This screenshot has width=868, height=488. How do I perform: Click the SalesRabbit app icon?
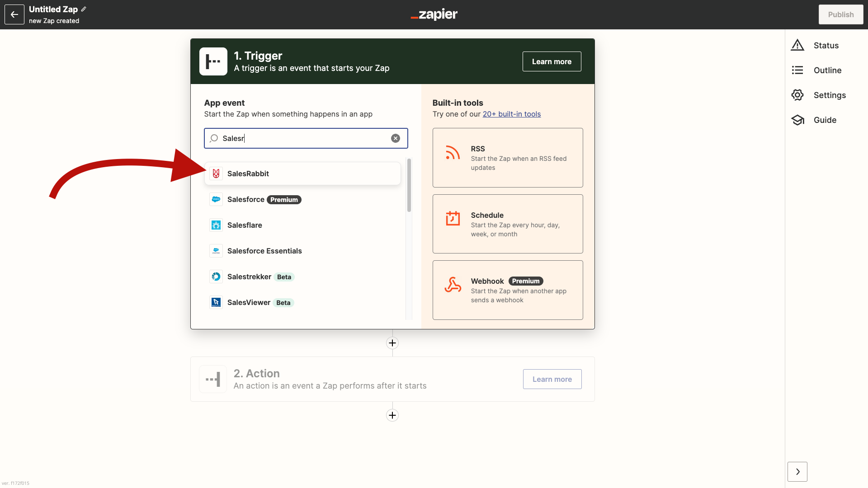click(216, 174)
